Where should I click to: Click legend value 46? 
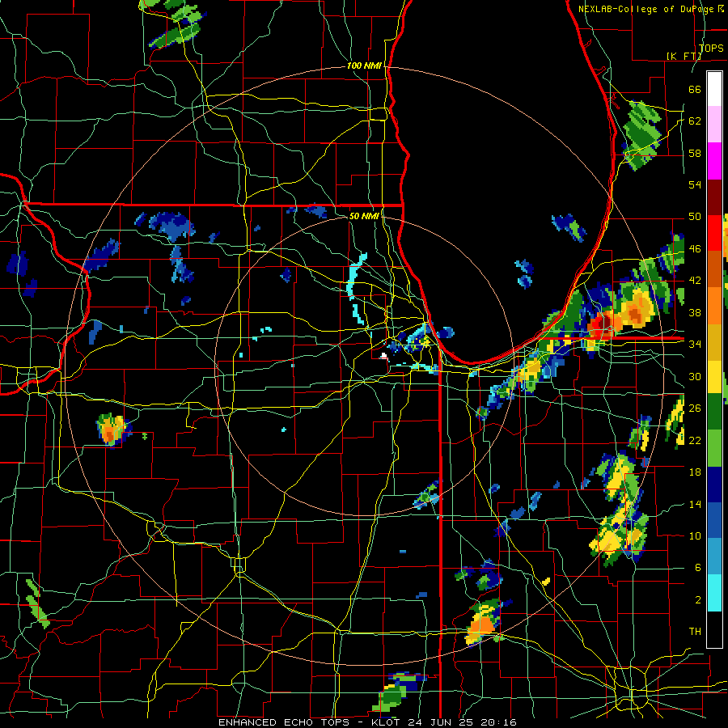[x=695, y=249]
